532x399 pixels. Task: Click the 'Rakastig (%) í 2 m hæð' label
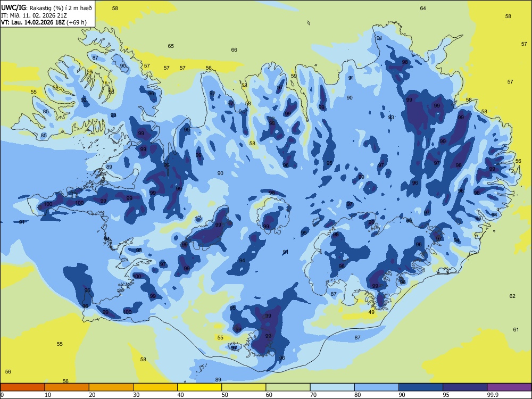point(61,8)
